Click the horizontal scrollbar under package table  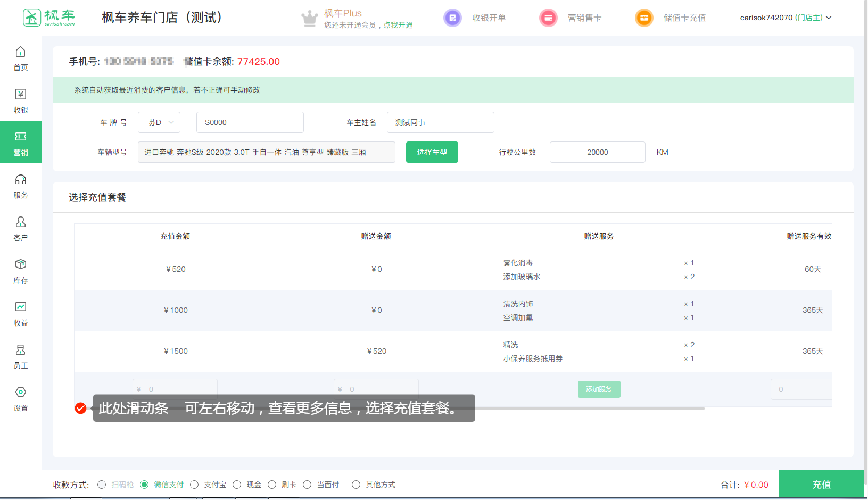point(585,408)
